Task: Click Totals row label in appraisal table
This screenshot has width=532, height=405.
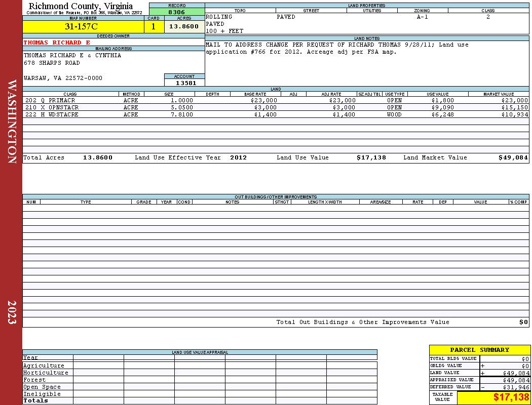Action: point(35,400)
